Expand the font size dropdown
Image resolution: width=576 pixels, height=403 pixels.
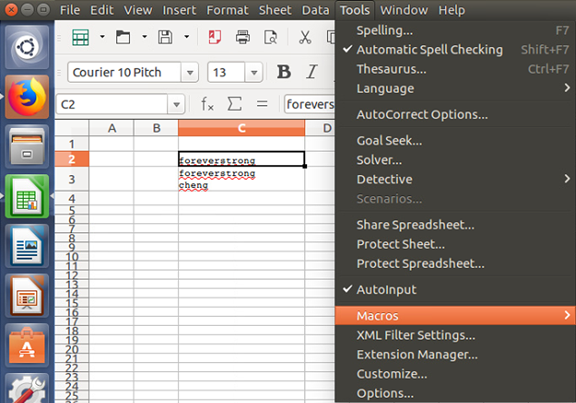[254, 72]
